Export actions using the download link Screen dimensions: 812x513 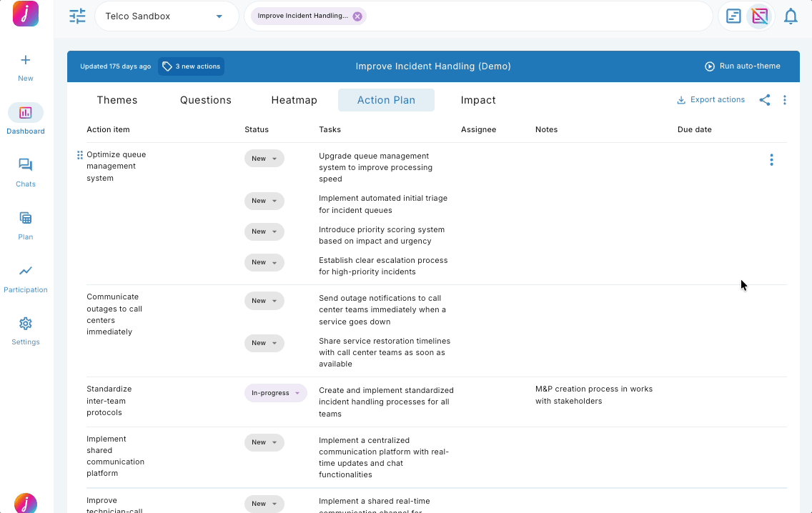click(x=711, y=100)
